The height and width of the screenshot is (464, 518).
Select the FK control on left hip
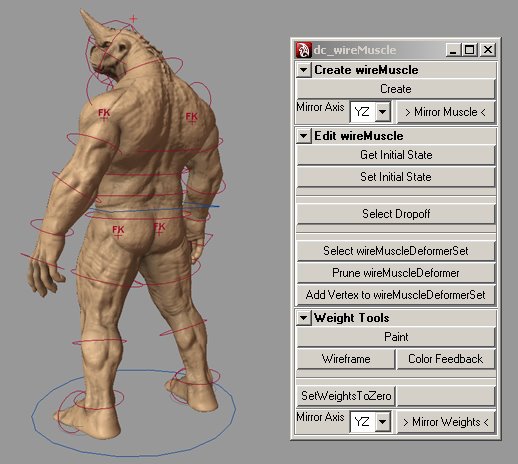(x=118, y=231)
